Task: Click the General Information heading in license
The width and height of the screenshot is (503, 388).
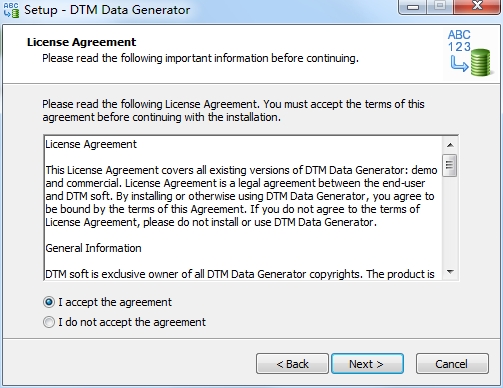Action: pyautogui.click(x=93, y=248)
